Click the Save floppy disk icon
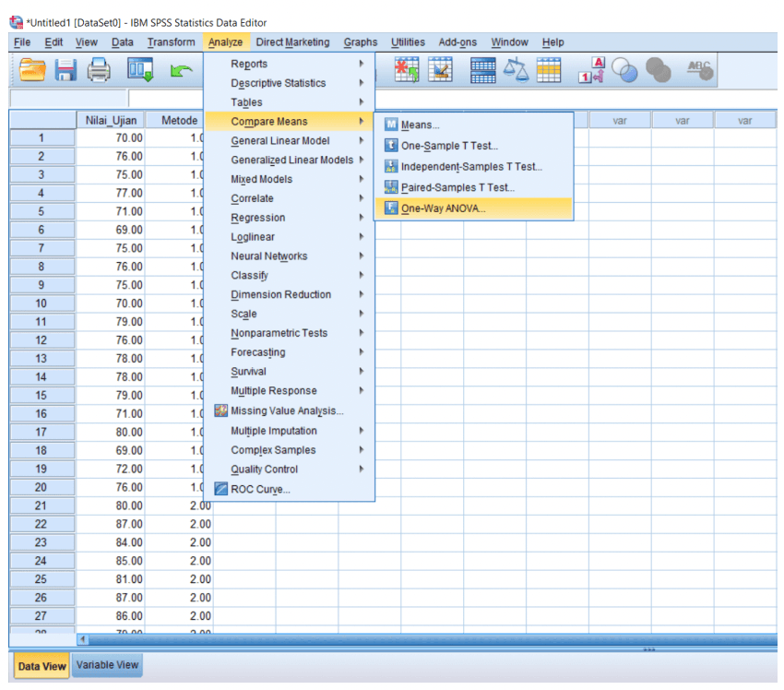This screenshot has height=690, width=784. 65,69
